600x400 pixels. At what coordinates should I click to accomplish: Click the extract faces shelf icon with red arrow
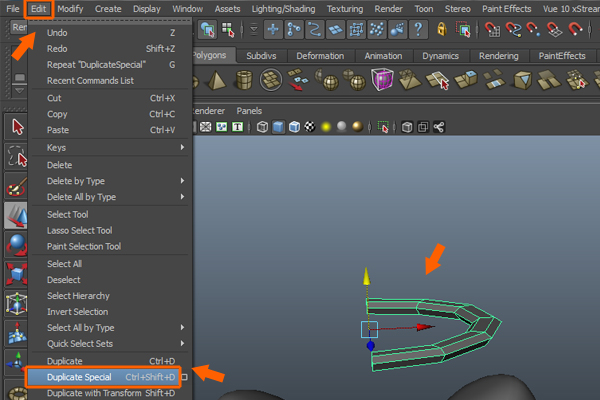(298, 80)
